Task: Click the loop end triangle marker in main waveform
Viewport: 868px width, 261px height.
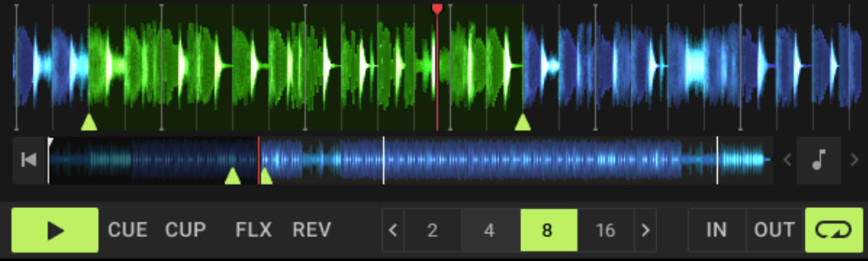Action: pos(523,122)
